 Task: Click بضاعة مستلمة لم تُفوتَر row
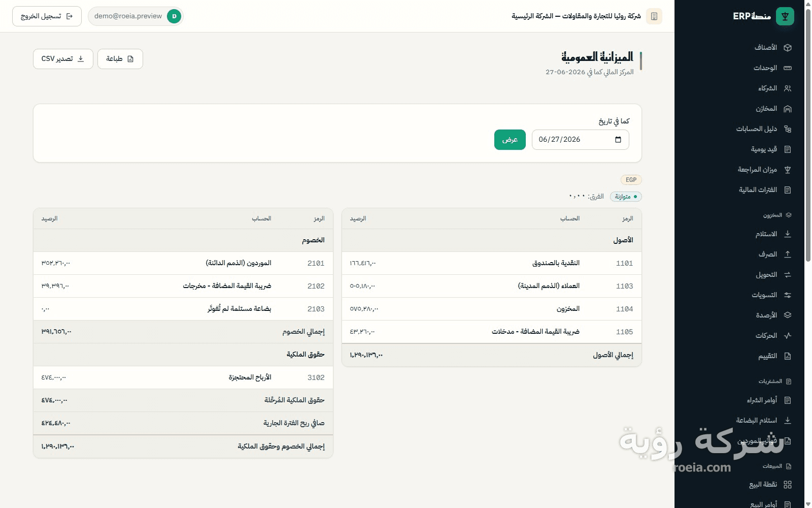pyautogui.click(x=183, y=309)
